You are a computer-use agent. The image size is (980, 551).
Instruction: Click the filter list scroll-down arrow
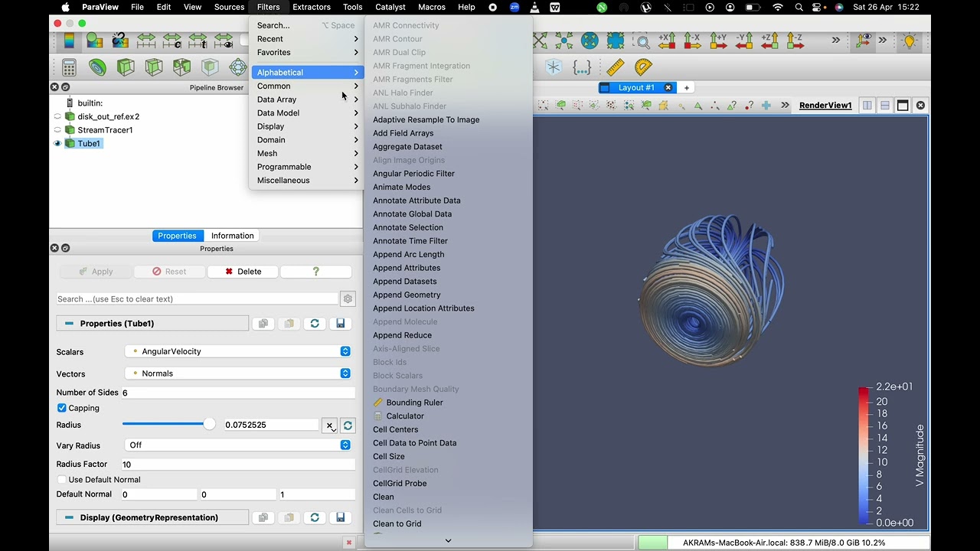448,540
